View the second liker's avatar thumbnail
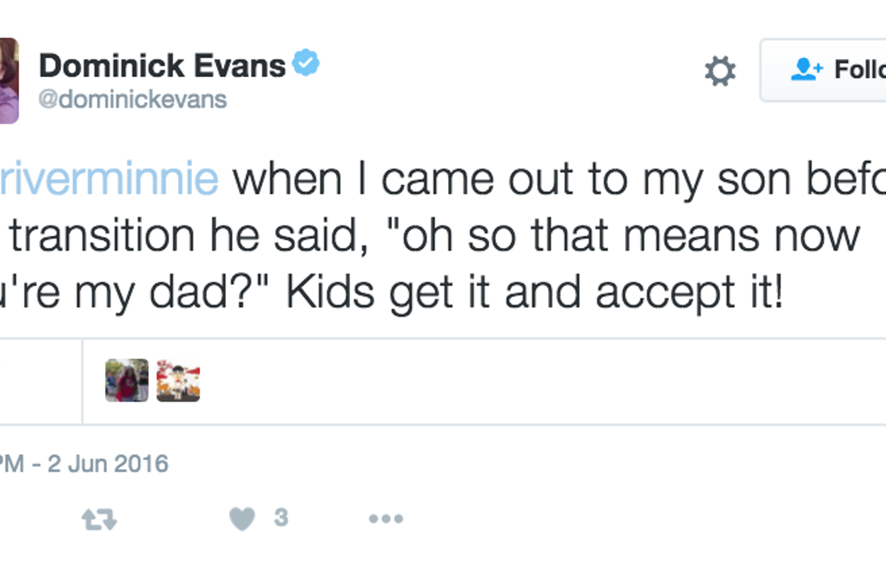This screenshot has height=588, width=886. coord(178,380)
